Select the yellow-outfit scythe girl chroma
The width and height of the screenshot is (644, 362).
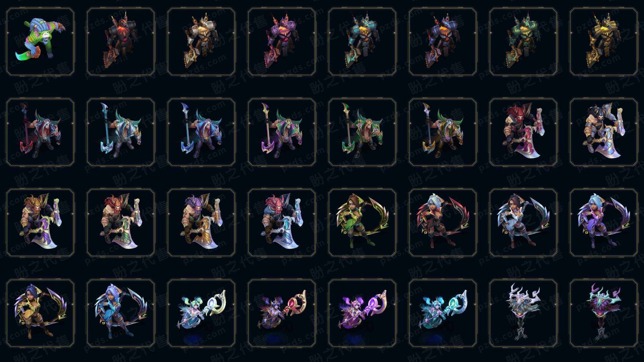pyautogui.click(x=40, y=313)
